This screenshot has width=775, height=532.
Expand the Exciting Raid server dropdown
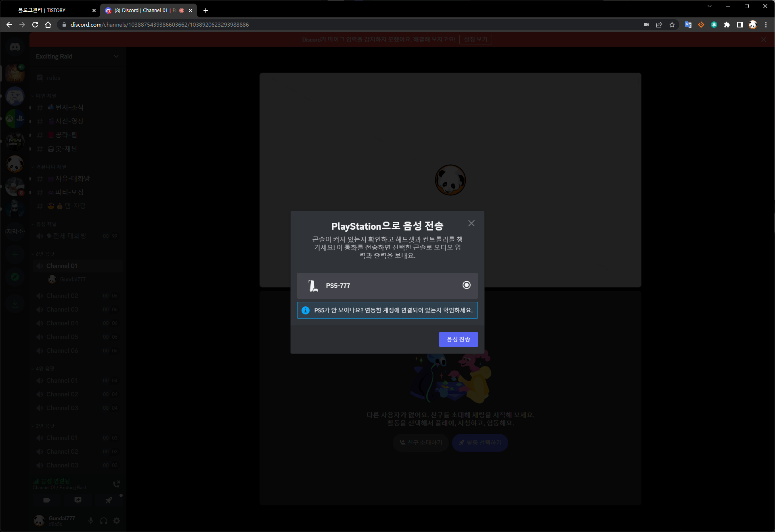click(x=116, y=57)
